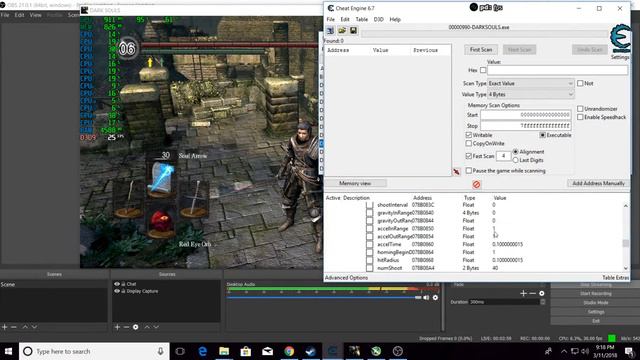Click the open folder icon in Cheat Engine toolbar

pyautogui.click(x=342, y=31)
